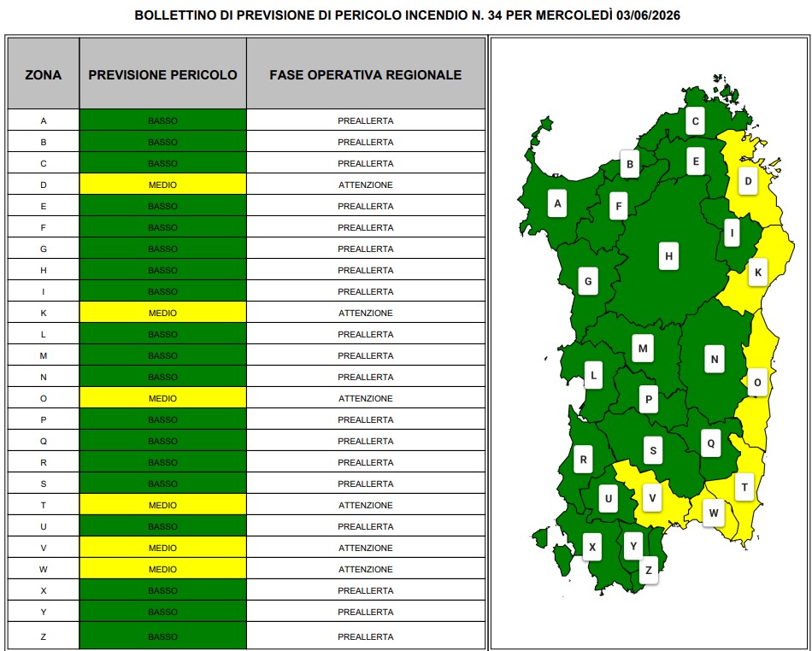Click the zone I label on the map

(x=732, y=233)
